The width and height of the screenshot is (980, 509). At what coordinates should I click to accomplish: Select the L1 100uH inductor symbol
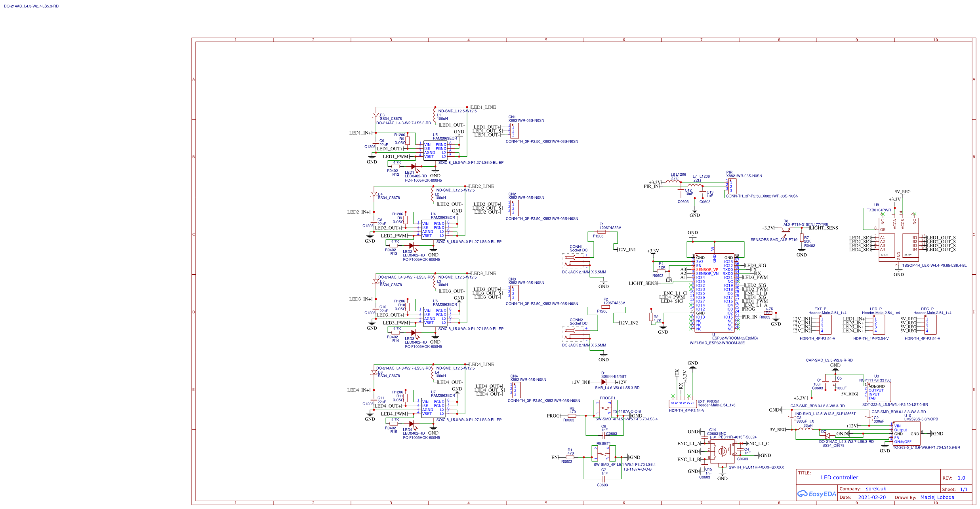click(435, 116)
